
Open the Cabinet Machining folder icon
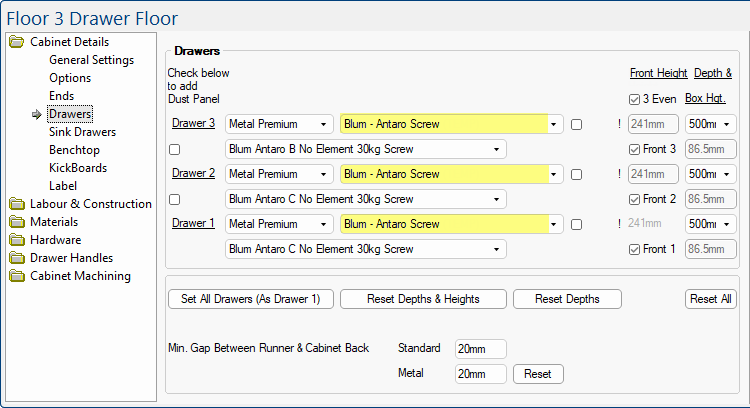16,276
